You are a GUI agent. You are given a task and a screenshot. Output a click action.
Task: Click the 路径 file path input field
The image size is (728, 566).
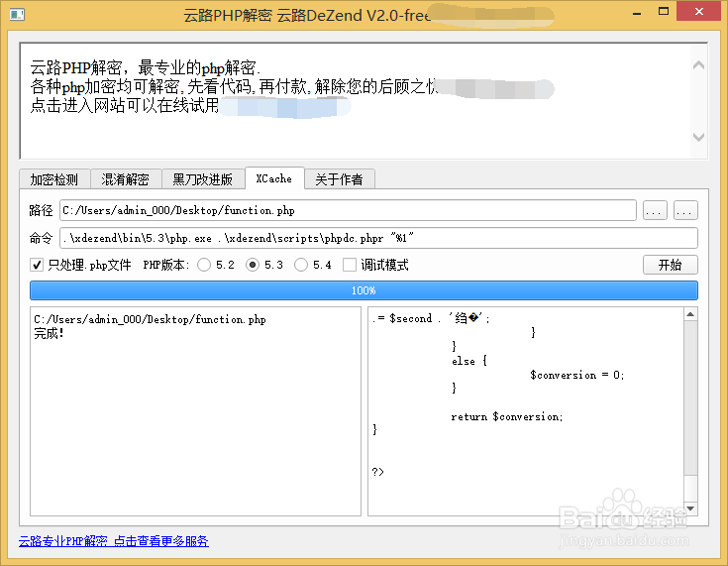coord(348,210)
